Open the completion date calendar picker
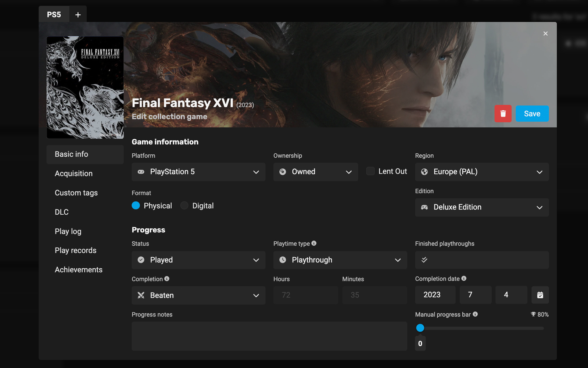This screenshot has height=368, width=588. [540, 295]
